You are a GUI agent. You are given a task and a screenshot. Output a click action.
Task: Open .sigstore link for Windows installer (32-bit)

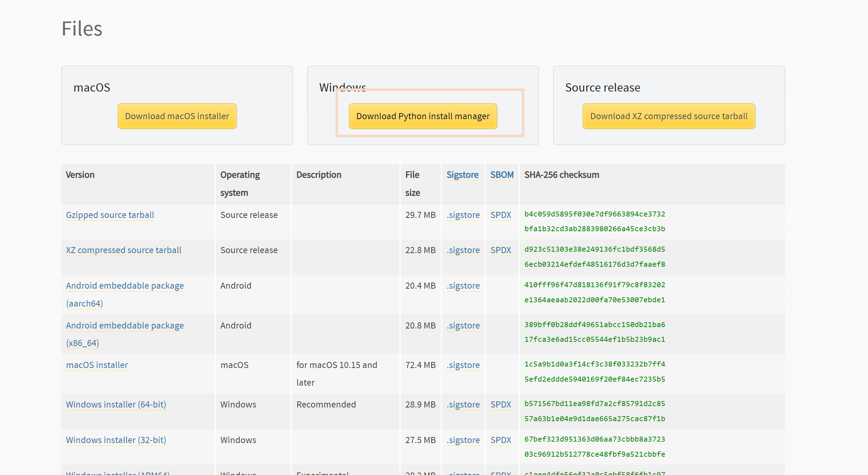coord(463,440)
